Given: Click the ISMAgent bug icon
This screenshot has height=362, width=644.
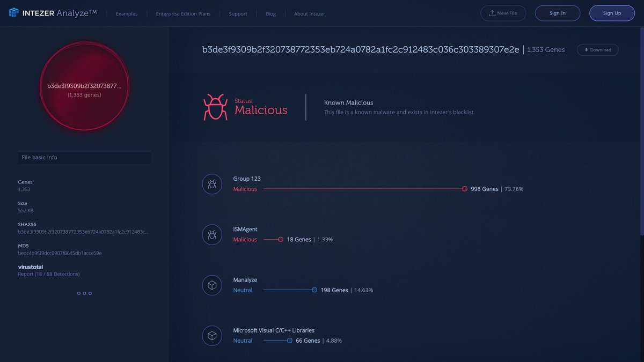Looking at the screenshot, I should click(x=212, y=234).
